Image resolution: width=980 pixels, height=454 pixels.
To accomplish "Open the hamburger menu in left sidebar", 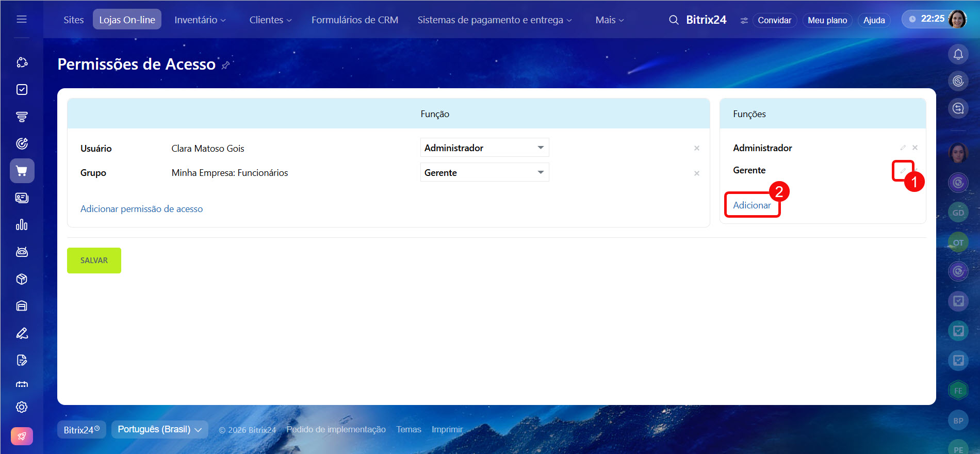I will (22, 19).
